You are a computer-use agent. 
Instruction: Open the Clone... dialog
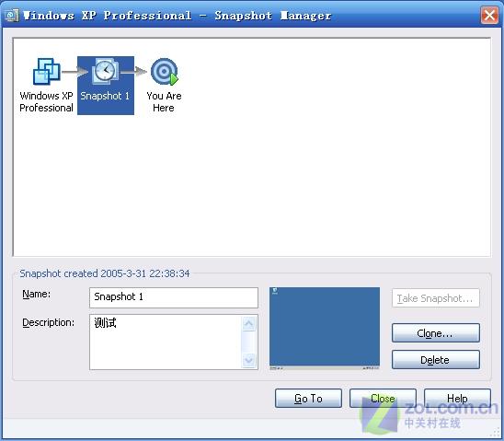436,333
